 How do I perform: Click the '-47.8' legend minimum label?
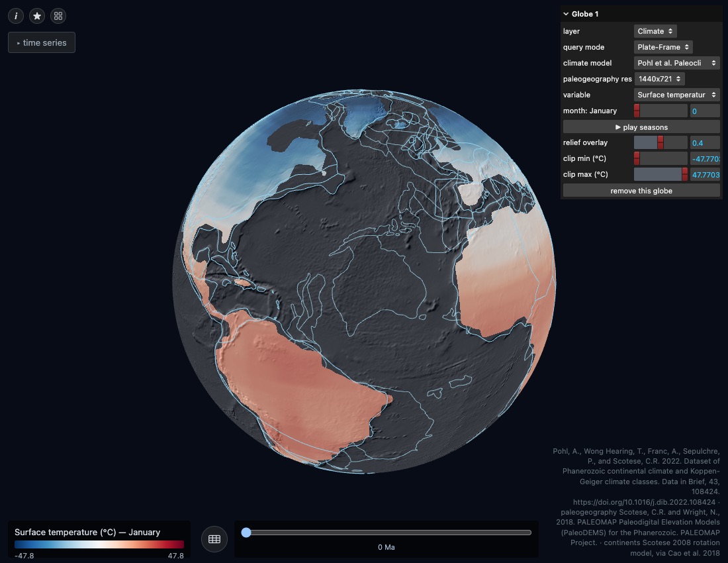click(x=24, y=556)
